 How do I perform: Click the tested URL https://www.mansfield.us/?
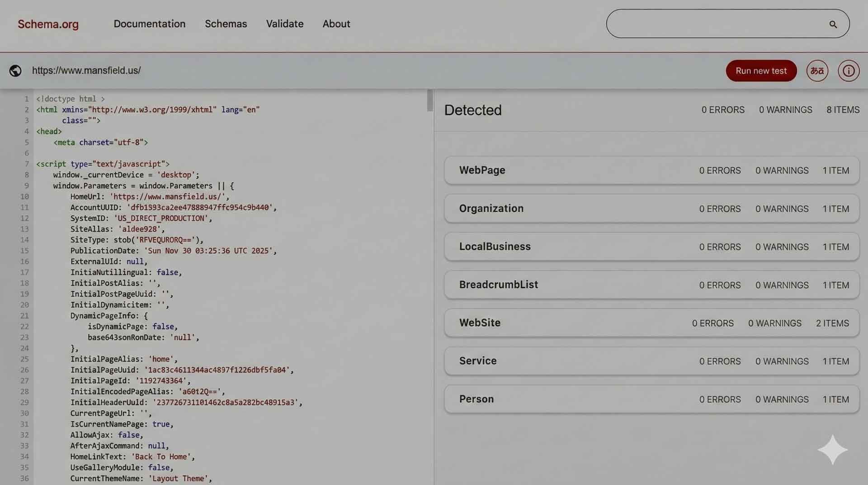pos(86,71)
